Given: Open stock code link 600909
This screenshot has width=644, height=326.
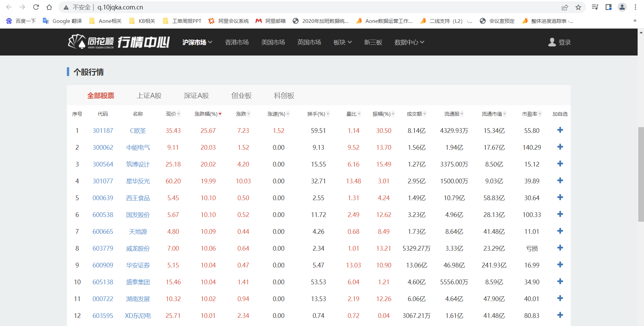Looking at the screenshot, I should coord(103,265).
